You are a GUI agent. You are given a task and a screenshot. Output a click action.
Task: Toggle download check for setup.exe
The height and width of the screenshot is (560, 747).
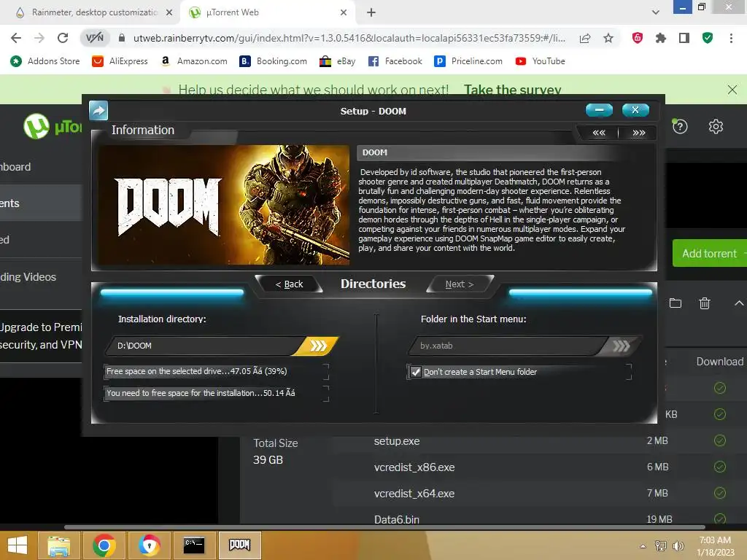(x=720, y=440)
